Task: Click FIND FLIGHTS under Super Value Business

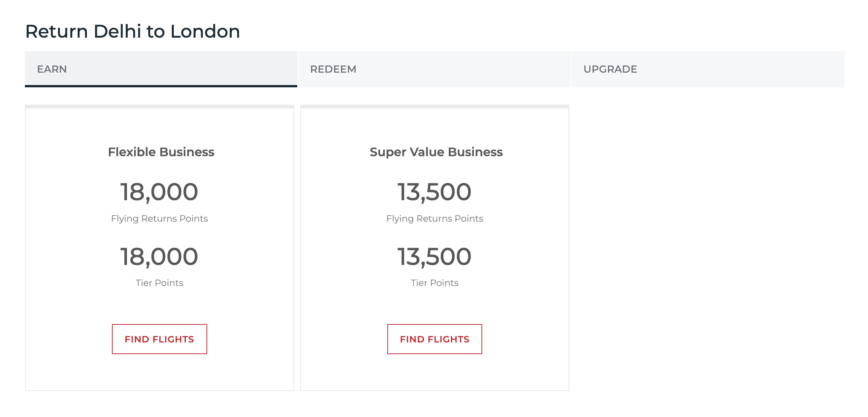Action: (x=434, y=339)
